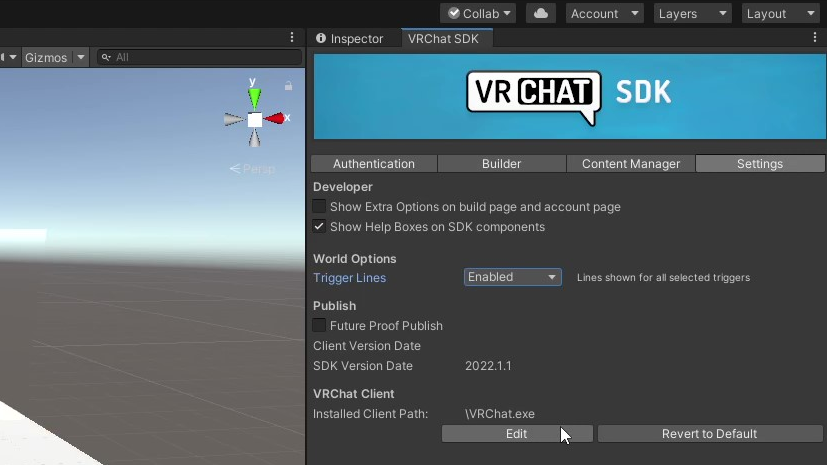Click the World Options section heading
Viewport: 827px width, 465px height.
[354, 259]
